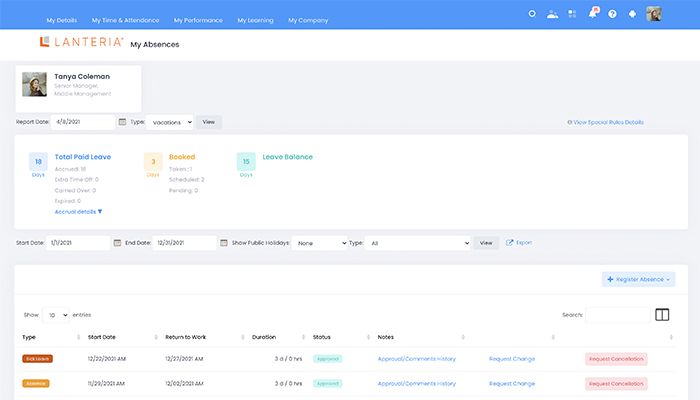
Task: Open the Vacations type dropdown
Action: (x=170, y=122)
